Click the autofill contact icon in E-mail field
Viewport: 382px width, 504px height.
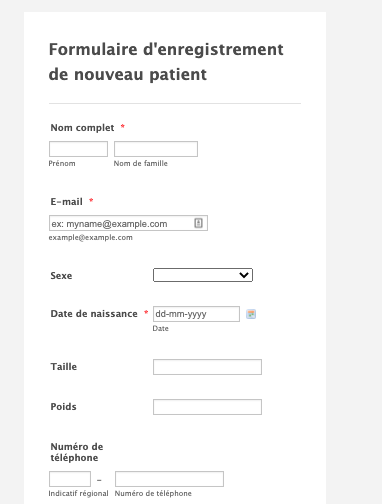(198, 223)
